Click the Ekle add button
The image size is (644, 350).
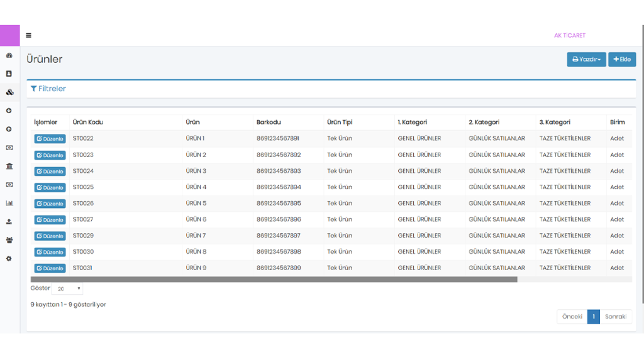pos(622,60)
